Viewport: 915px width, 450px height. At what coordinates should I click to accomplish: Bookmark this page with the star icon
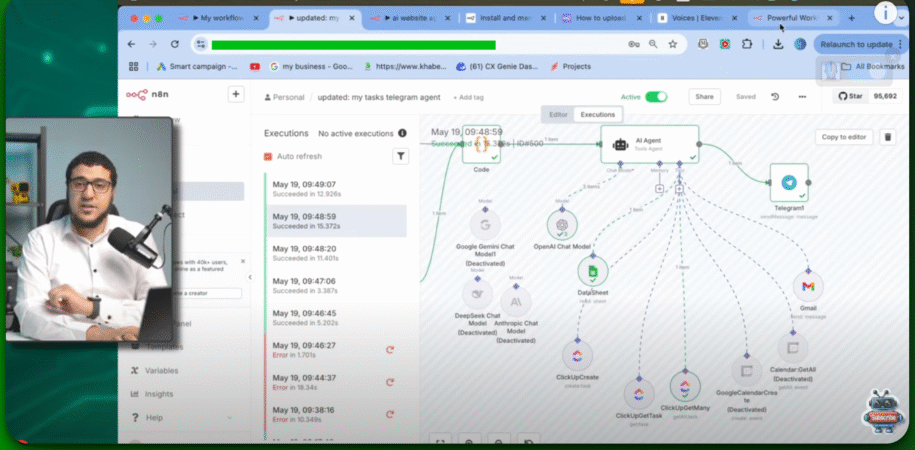point(673,44)
